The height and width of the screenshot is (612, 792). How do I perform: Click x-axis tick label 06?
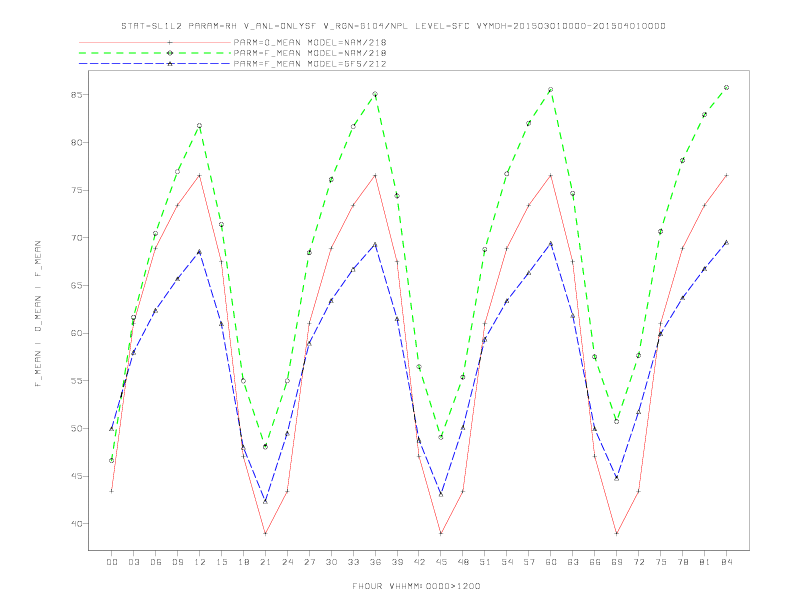(156, 562)
